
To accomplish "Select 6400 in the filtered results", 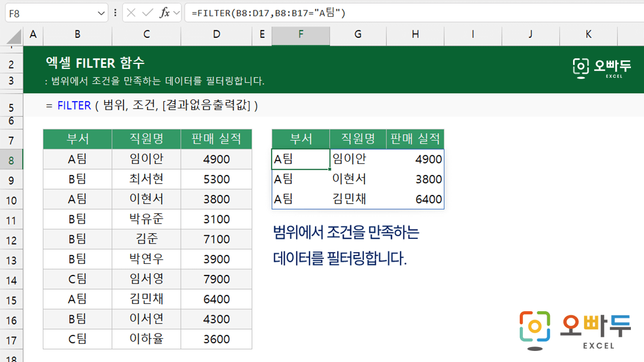I will [x=415, y=199].
